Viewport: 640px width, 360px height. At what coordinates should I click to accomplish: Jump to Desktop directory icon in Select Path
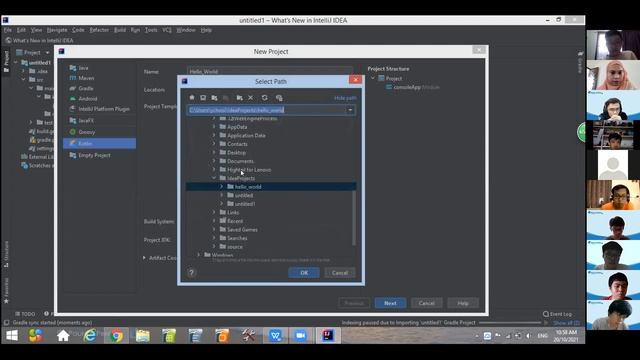pos(203,98)
